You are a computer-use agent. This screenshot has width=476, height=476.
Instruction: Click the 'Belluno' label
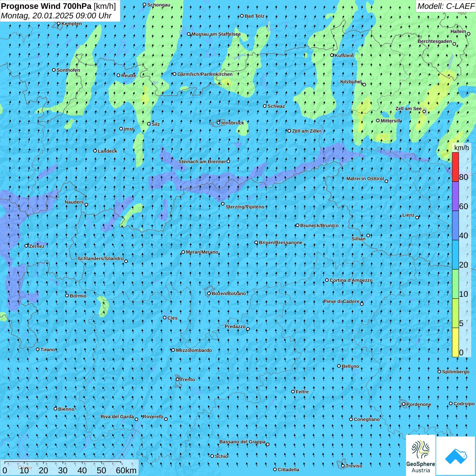(x=351, y=367)
